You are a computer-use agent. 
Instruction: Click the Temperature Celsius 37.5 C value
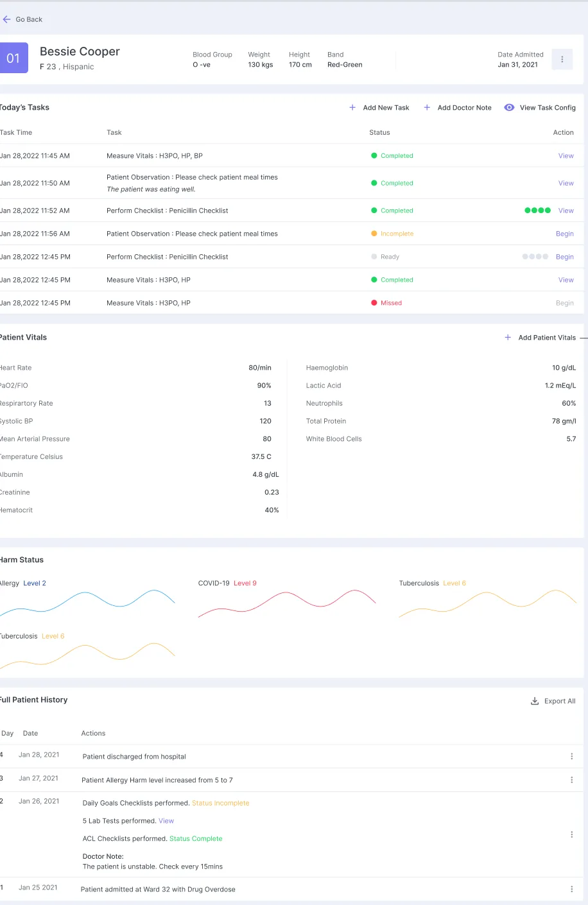click(261, 457)
